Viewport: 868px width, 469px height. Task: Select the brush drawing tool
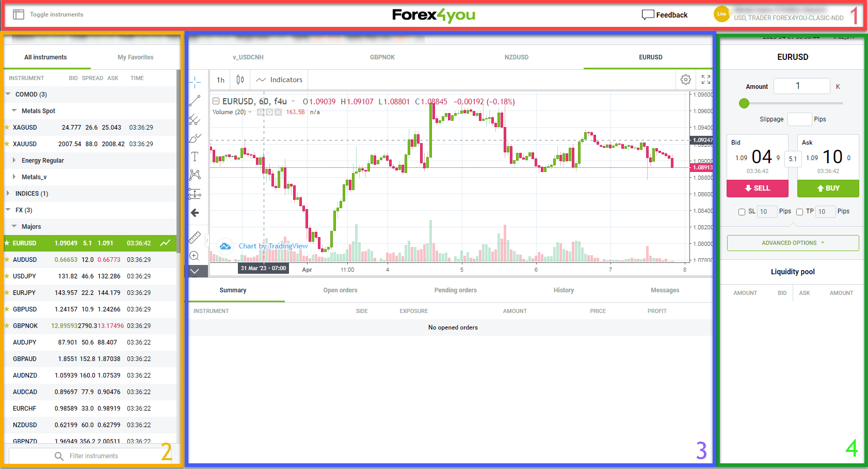(195, 138)
